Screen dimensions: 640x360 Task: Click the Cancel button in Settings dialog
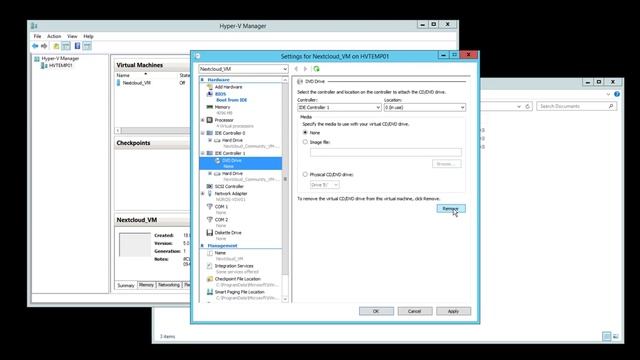coord(415,311)
